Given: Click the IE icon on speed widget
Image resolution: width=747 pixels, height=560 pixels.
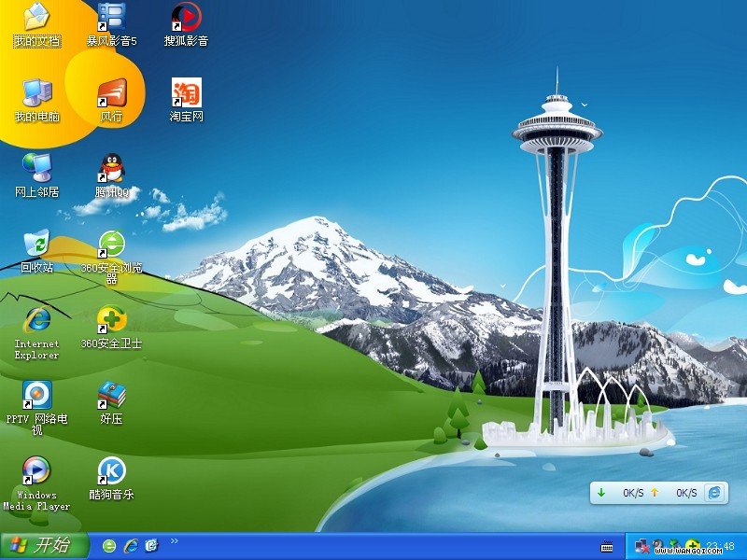Looking at the screenshot, I should tap(714, 493).
